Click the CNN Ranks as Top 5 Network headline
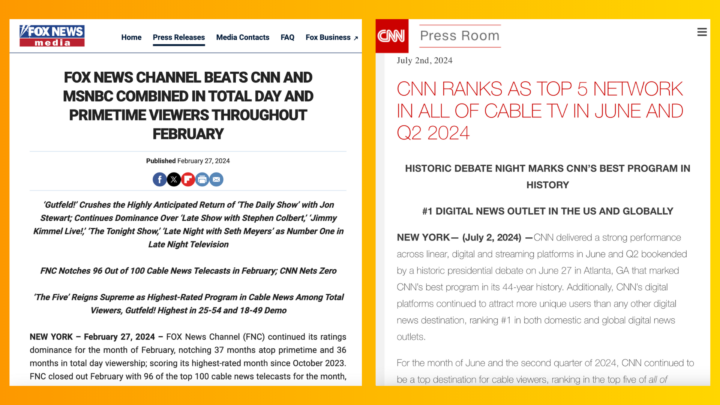Screen dimensions: 720x405 [540, 111]
